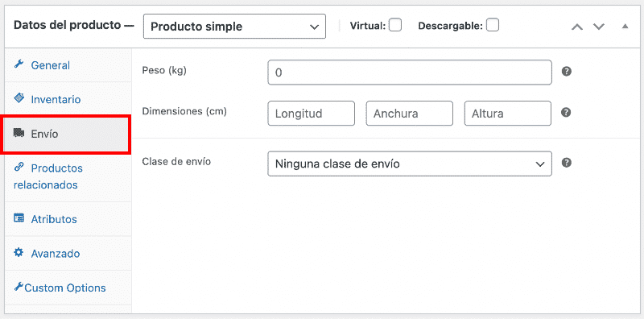Click the Datos del producto heading
The image size is (644, 319).
(x=74, y=25)
